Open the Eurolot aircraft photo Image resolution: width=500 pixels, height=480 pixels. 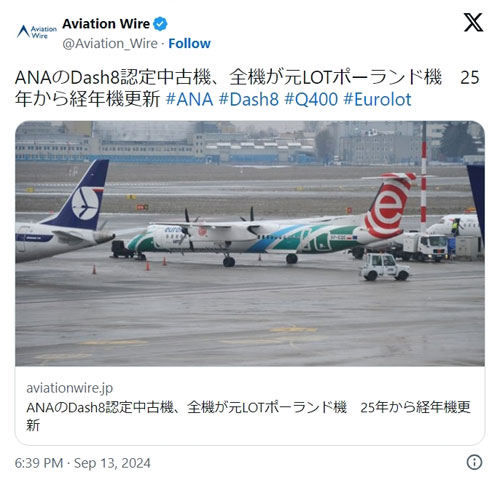(250, 244)
